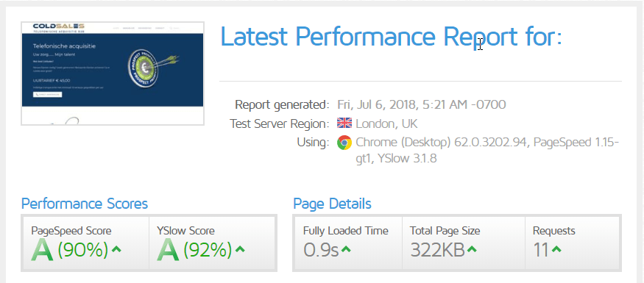Click the Latest Performance Report heading

pyautogui.click(x=391, y=36)
